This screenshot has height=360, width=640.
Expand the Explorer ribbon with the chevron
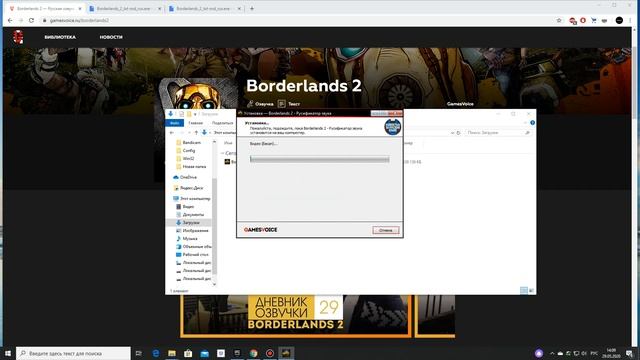click(x=526, y=122)
